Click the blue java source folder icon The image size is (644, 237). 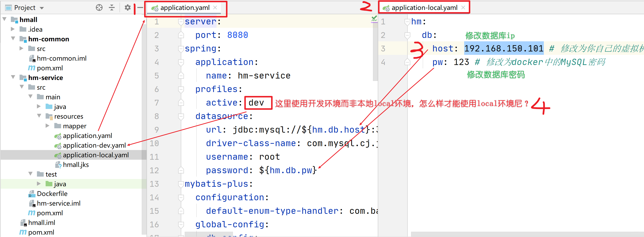(49, 106)
